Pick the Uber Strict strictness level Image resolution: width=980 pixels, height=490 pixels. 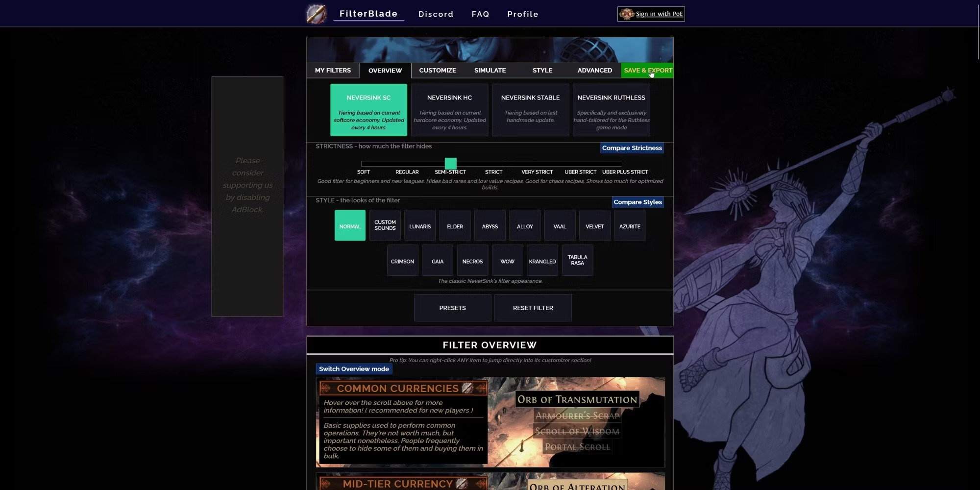click(580, 172)
